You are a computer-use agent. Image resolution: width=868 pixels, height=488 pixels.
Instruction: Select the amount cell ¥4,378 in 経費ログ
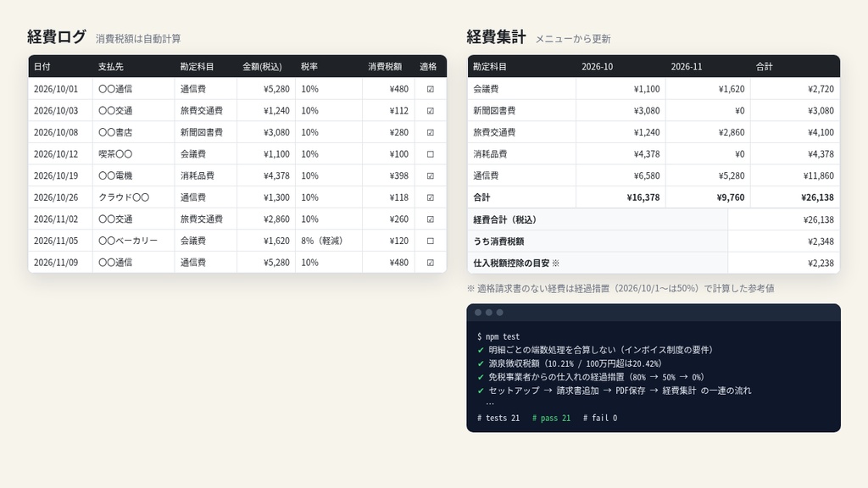[x=266, y=176]
